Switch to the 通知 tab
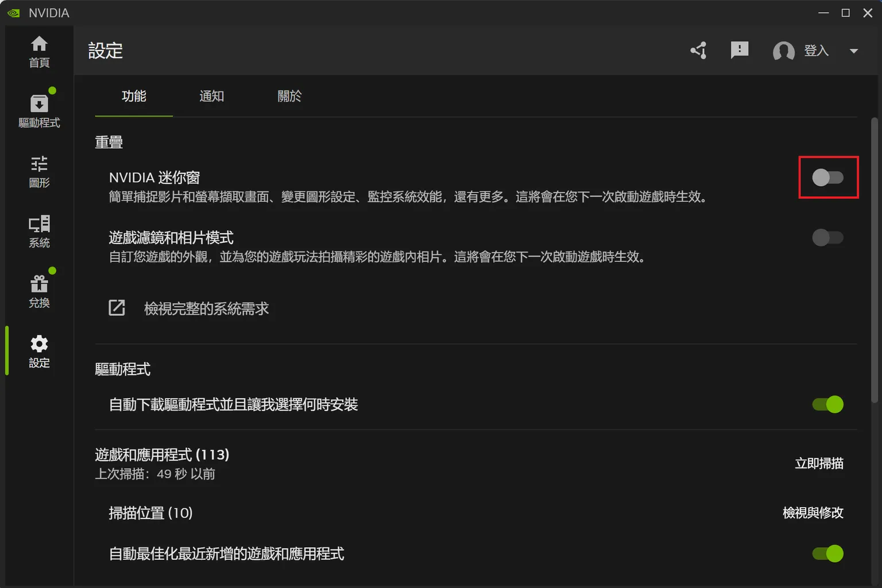The image size is (882, 588). (211, 96)
